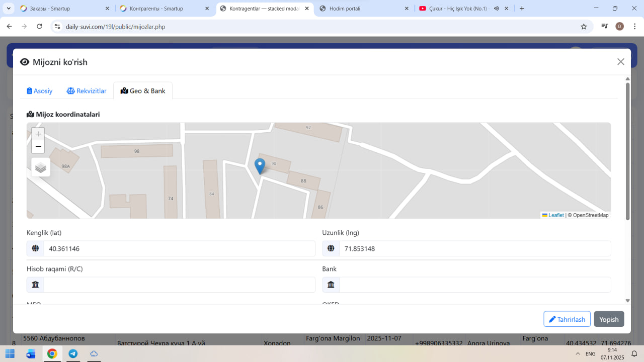This screenshot has width=644, height=362.
Task: Click the Hisob raqami (R/C) field
Action: tap(179, 285)
